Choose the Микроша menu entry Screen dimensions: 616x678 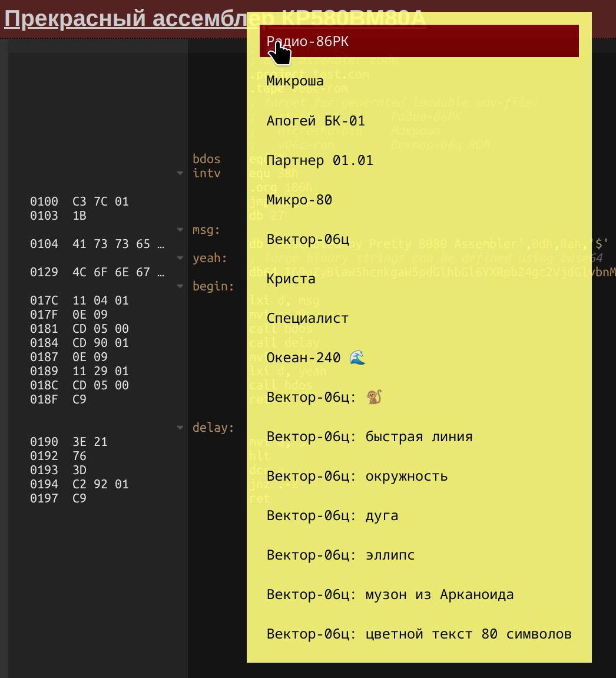coord(294,81)
